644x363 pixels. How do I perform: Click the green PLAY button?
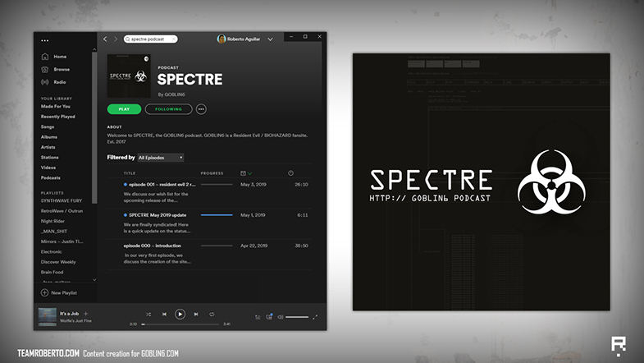pyautogui.click(x=124, y=109)
